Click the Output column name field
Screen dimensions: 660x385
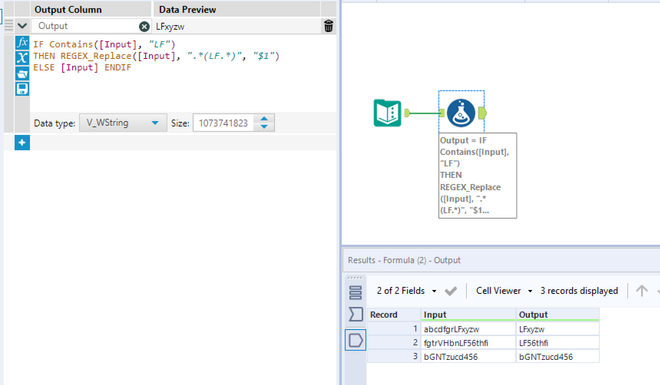pos(86,26)
